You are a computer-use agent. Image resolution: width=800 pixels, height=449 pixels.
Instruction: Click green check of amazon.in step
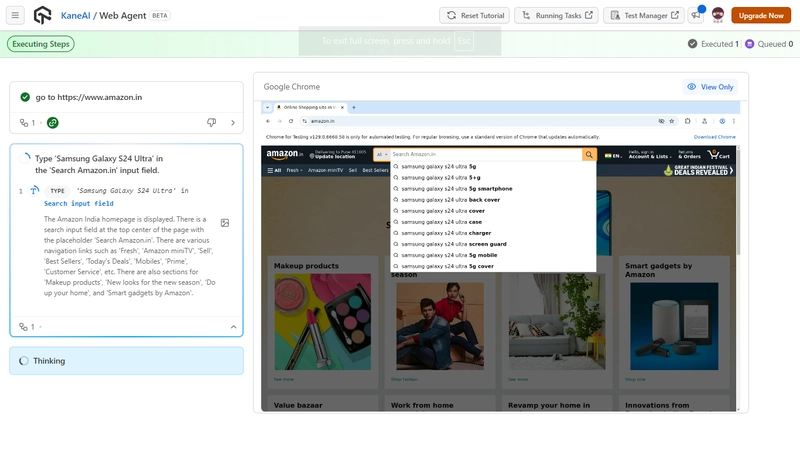[25, 97]
